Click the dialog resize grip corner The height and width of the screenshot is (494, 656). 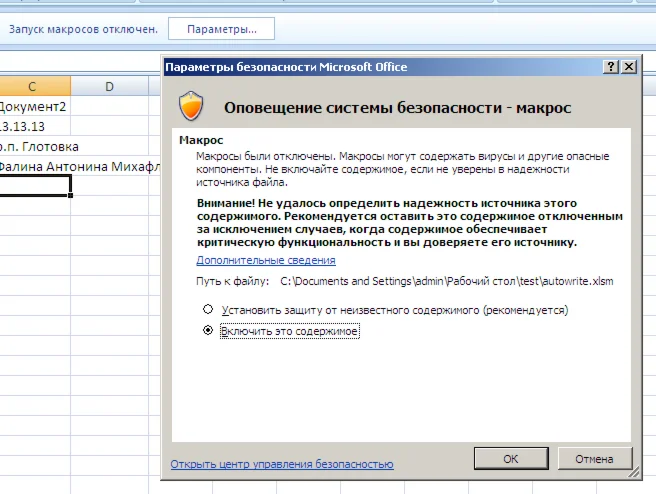click(634, 472)
